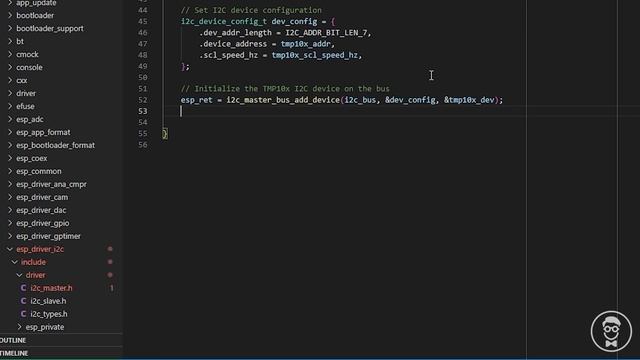
Task: Expand the bootloader folder
Action: (x=35, y=16)
